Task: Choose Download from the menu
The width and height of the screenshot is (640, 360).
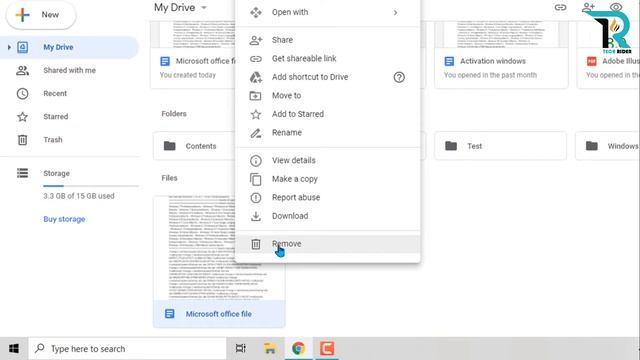Action: 328,216
